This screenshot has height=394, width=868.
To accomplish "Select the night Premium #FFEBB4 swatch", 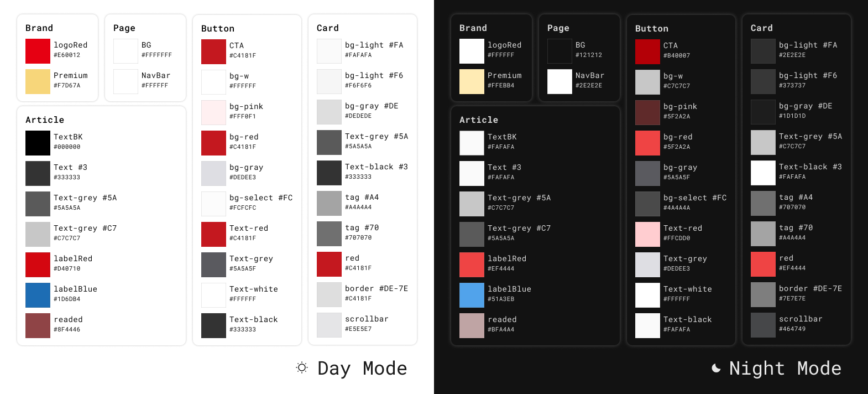I will pyautogui.click(x=472, y=81).
